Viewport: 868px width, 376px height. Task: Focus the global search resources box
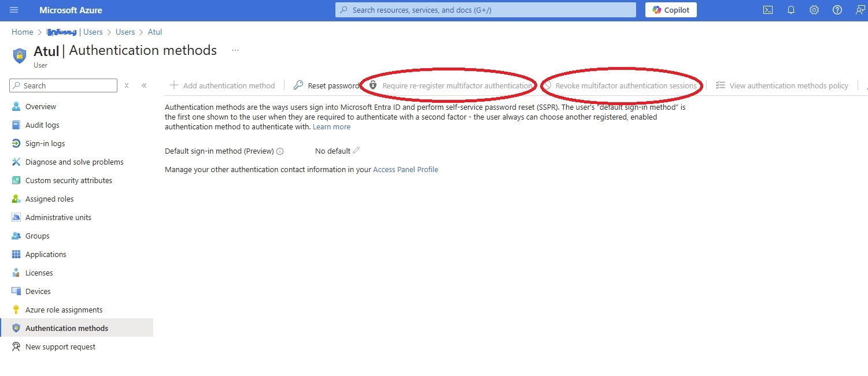pos(486,10)
